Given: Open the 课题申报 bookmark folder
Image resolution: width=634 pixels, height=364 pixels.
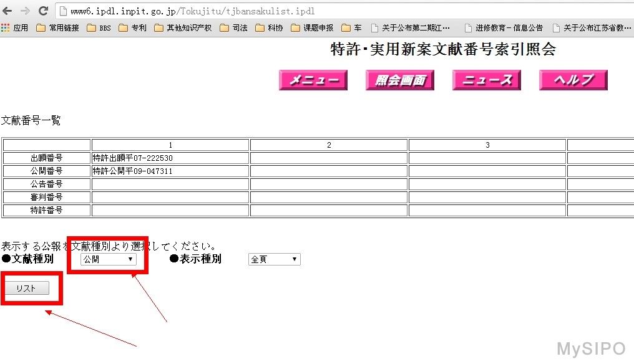Looking at the screenshot, I should (312, 28).
